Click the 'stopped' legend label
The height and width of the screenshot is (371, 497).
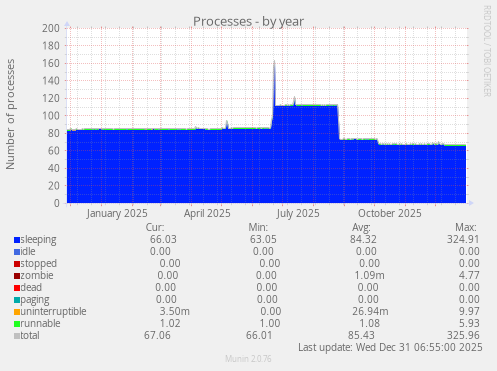coord(39,263)
